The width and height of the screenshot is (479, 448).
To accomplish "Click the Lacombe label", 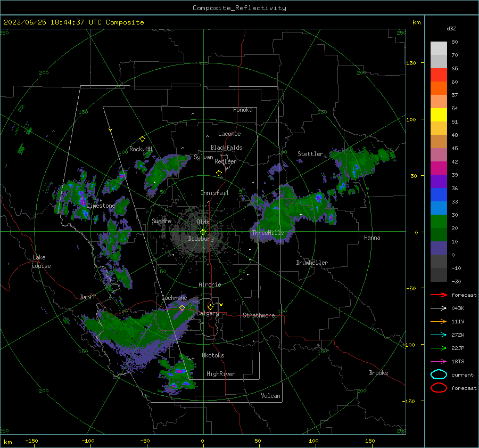I will [x=229, y=134].
